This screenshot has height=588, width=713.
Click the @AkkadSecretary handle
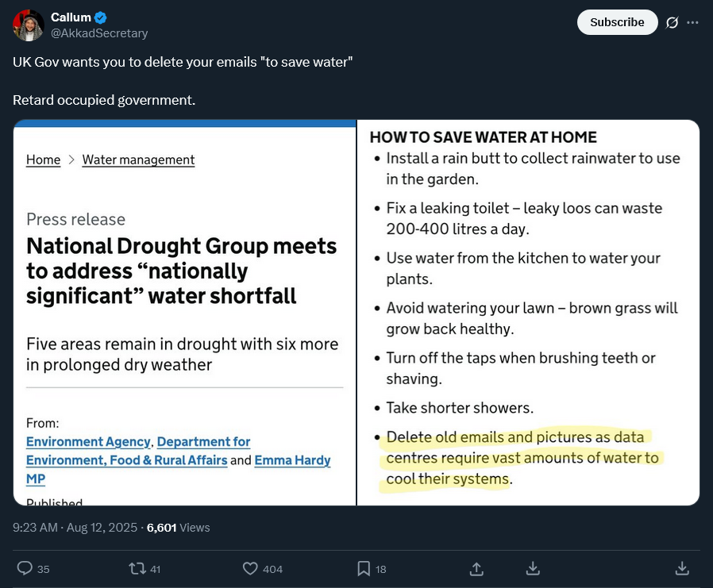coord(99,33)
